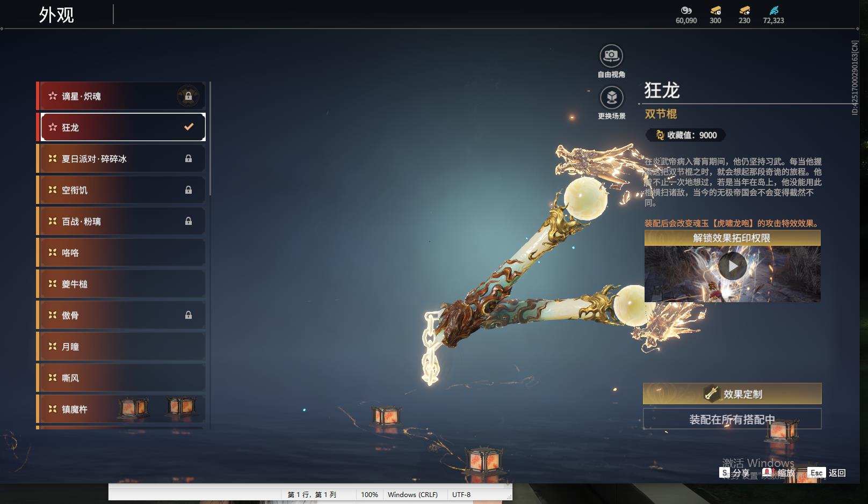Select the 夔牛槌 skin entry
Screen dimensions: 868x504
[x=121, y=284]
